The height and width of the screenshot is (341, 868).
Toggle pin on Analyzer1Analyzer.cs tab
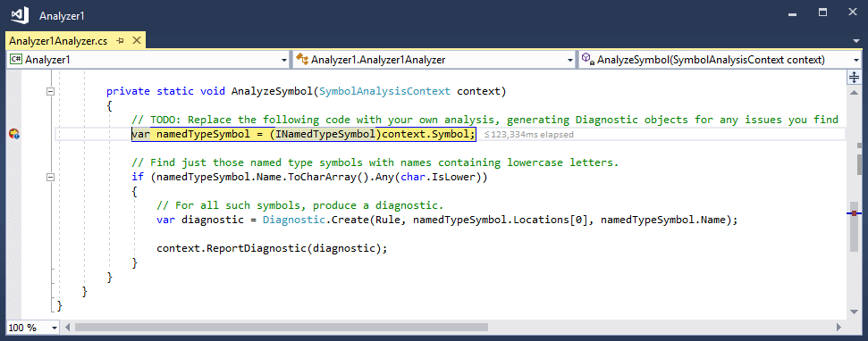click(x=120, y=41)
